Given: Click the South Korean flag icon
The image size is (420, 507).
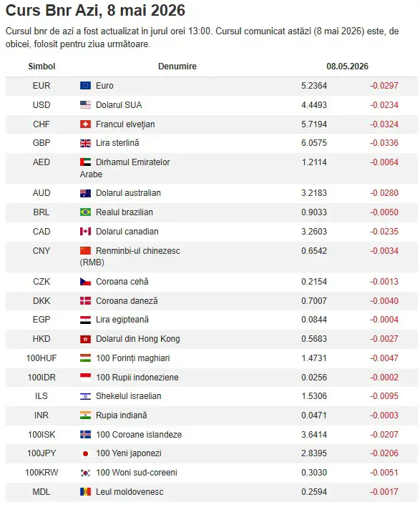Looking at the screenshot, I should tap(85, 473).
